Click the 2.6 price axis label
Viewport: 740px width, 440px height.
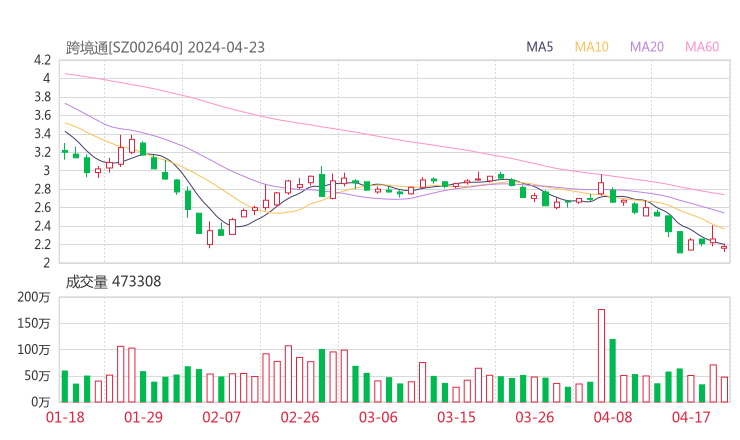[42, 208]
